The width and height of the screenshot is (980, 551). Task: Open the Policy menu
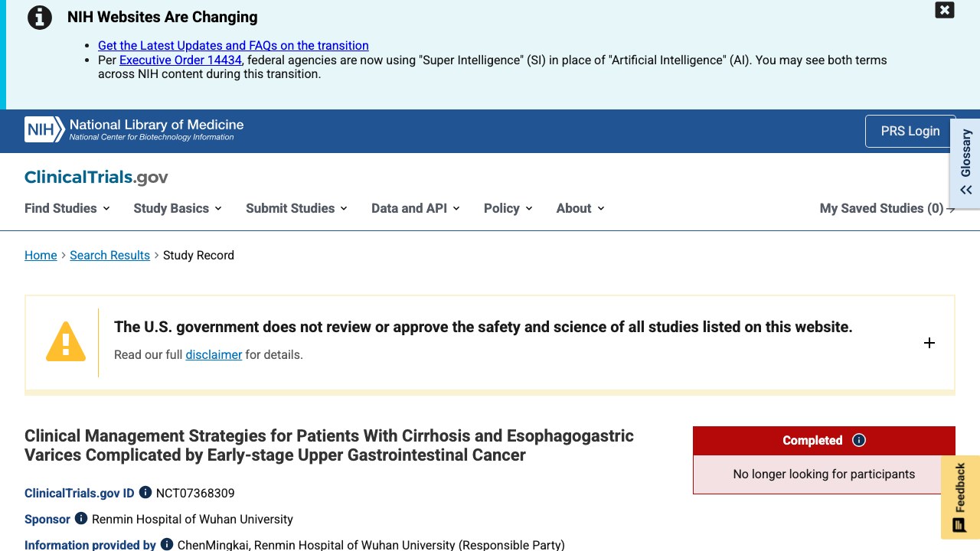click(x=508, y=208)
